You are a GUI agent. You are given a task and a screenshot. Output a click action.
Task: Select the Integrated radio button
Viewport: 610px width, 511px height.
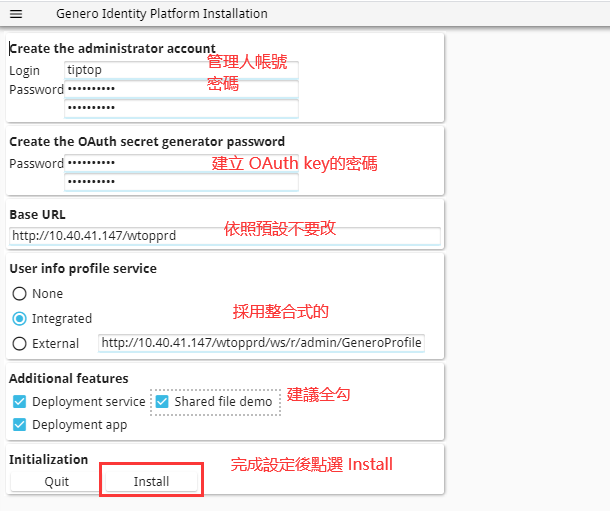point(19,318)
